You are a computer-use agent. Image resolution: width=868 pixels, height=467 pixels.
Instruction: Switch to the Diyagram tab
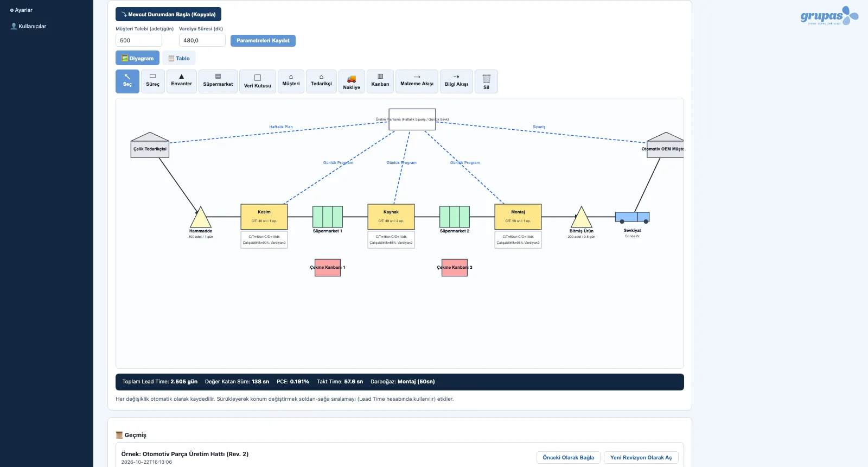click(x=137, y=58)
